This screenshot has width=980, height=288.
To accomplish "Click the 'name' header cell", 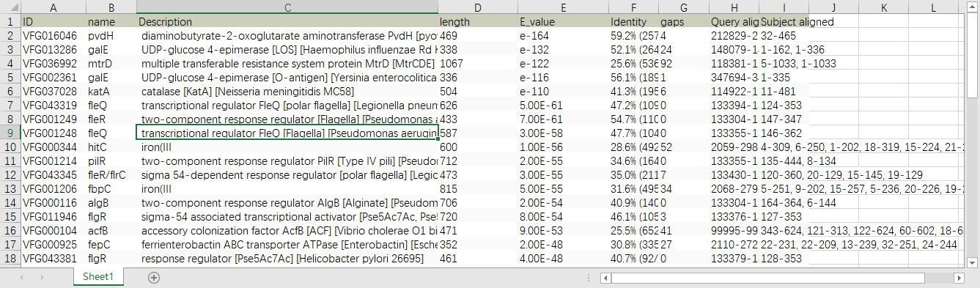I will pyautogui.click(x=111, y=21).
